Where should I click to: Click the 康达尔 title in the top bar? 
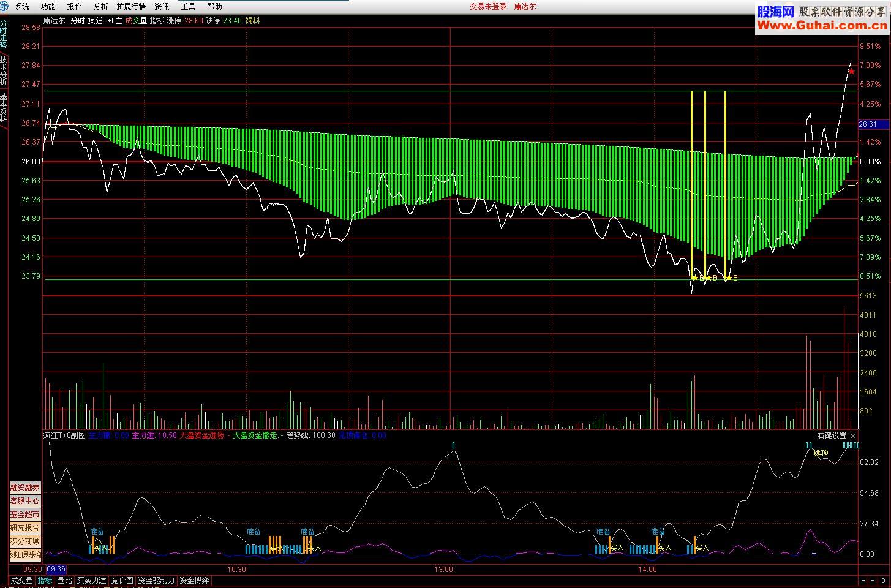pos(525,7)
